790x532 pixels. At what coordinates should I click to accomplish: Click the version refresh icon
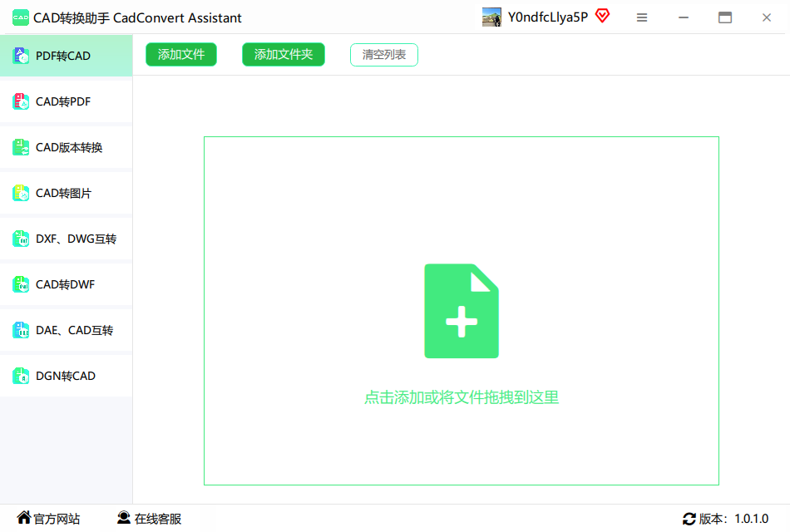[x=689, y=519]
